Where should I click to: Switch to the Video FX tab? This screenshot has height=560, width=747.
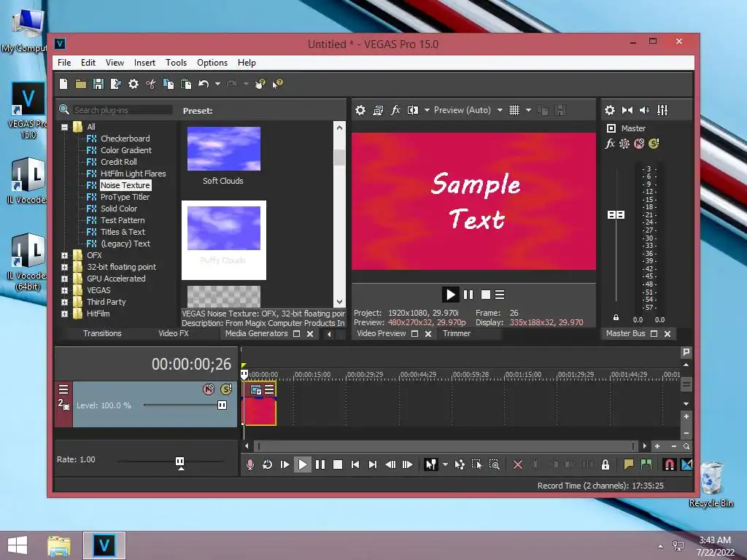point(174,333)
